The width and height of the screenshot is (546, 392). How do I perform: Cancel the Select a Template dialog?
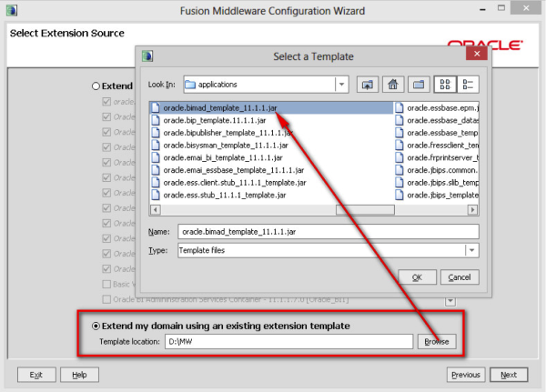[x=459, y=277]
